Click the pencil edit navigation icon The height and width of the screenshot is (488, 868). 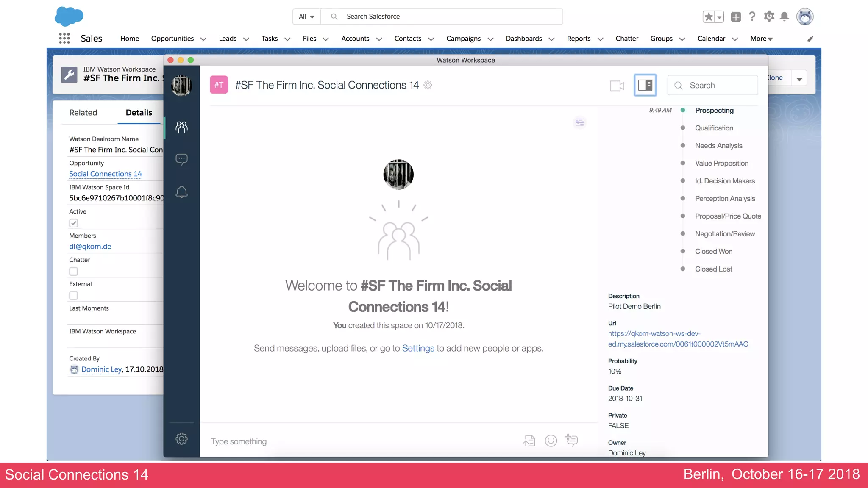click(x=810, y=39)
